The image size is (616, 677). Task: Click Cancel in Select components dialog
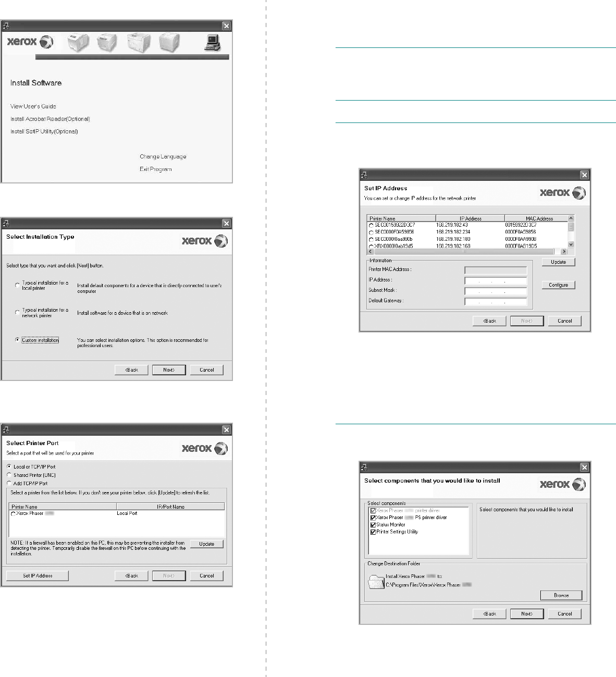pyautogui.click(x=564, y=613)
